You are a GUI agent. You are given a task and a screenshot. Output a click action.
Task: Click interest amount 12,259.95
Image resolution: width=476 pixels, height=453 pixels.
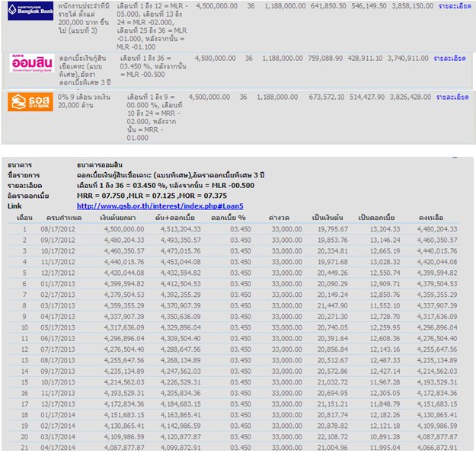(385, 327)
